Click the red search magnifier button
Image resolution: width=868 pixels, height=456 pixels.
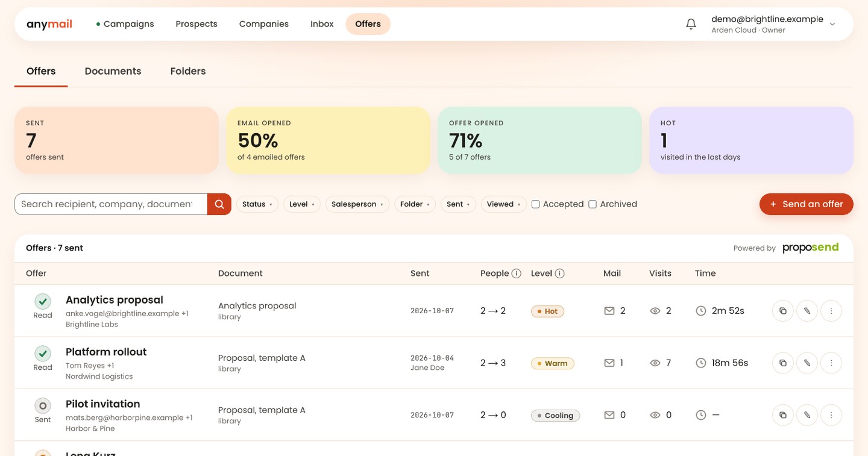click(x=219, y=204)
